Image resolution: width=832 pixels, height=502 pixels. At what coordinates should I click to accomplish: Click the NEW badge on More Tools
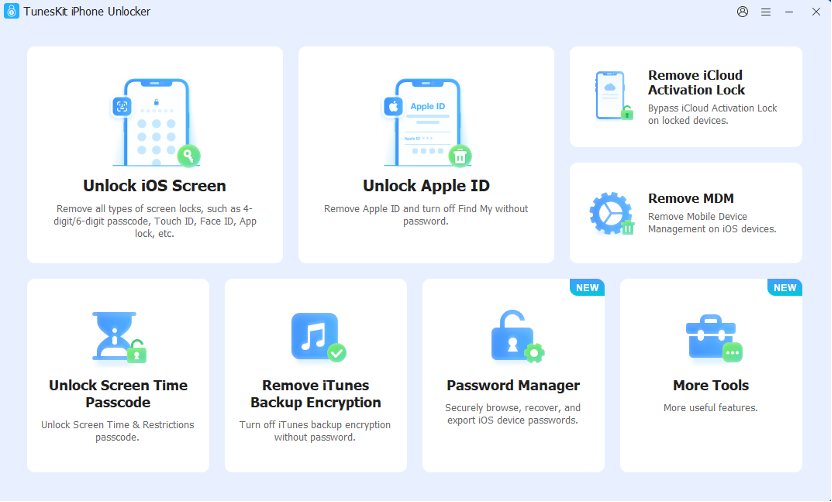785,287
